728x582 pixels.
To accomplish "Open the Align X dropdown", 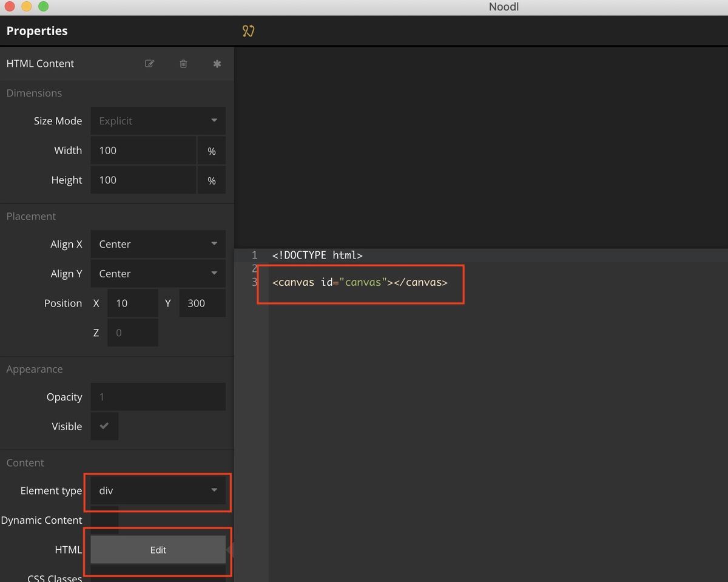I will coord(158,244).
